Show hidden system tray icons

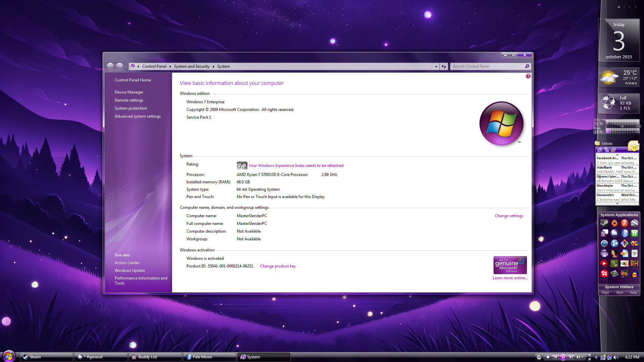tap(596, 357)
